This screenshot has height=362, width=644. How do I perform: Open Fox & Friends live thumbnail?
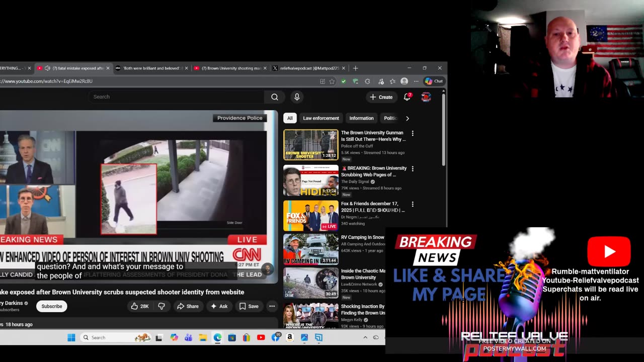click(311, 216)
